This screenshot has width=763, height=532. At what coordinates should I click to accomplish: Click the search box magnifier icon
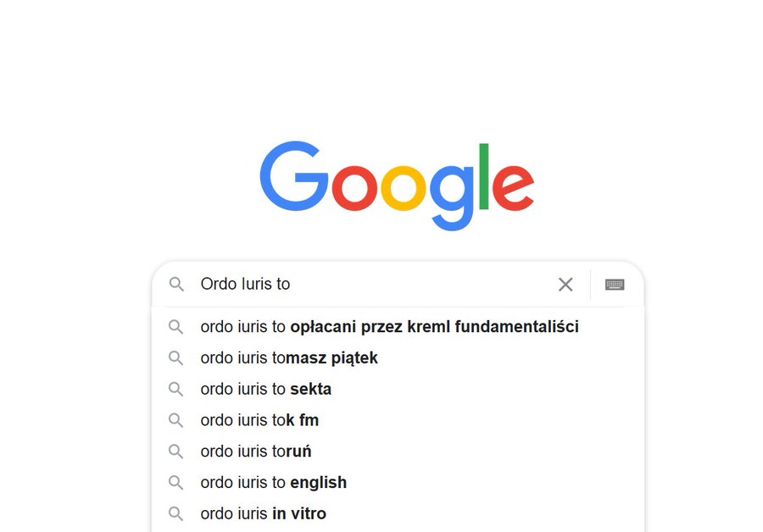click(176, 285)
